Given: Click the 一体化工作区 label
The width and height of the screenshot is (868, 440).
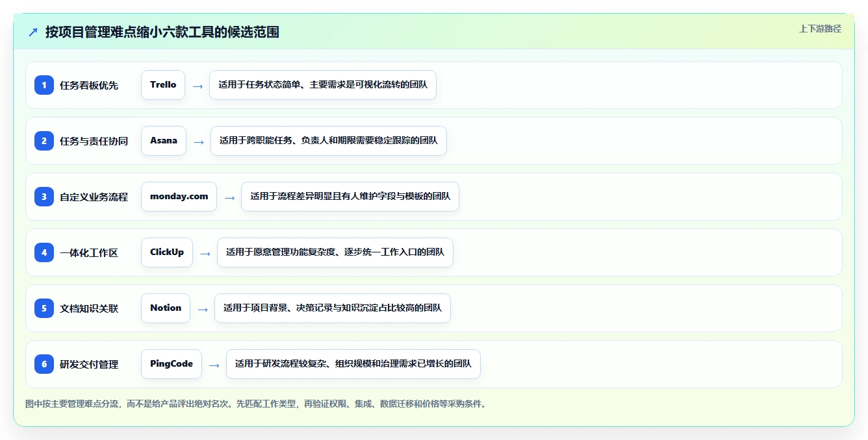Looking at the screenshot, I should point(89,252).
